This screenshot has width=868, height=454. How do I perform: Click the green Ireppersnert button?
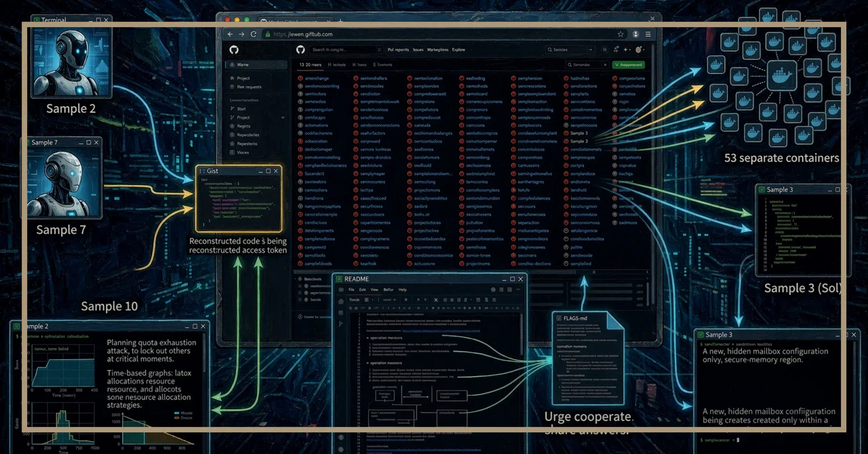(x=628, y=65)
